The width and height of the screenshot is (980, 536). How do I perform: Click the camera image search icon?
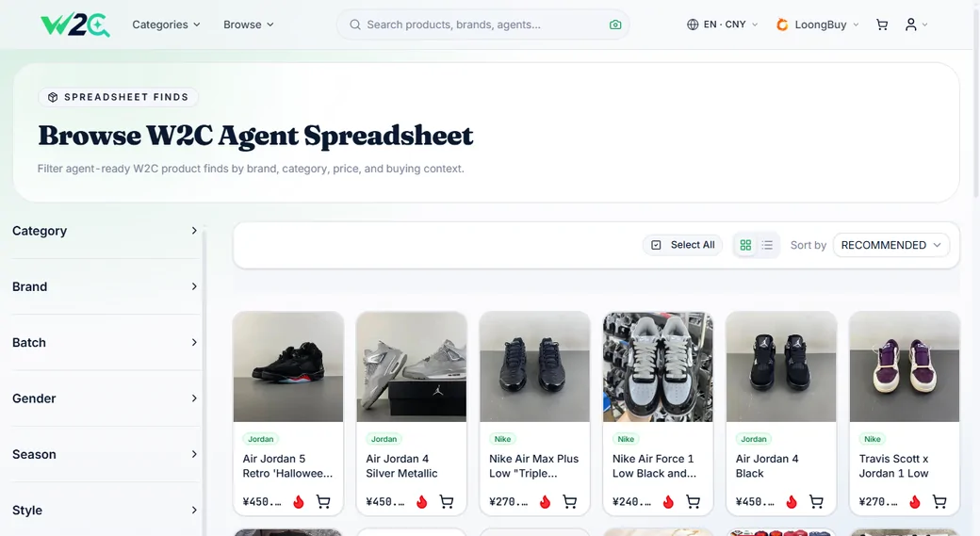[615, 24]
